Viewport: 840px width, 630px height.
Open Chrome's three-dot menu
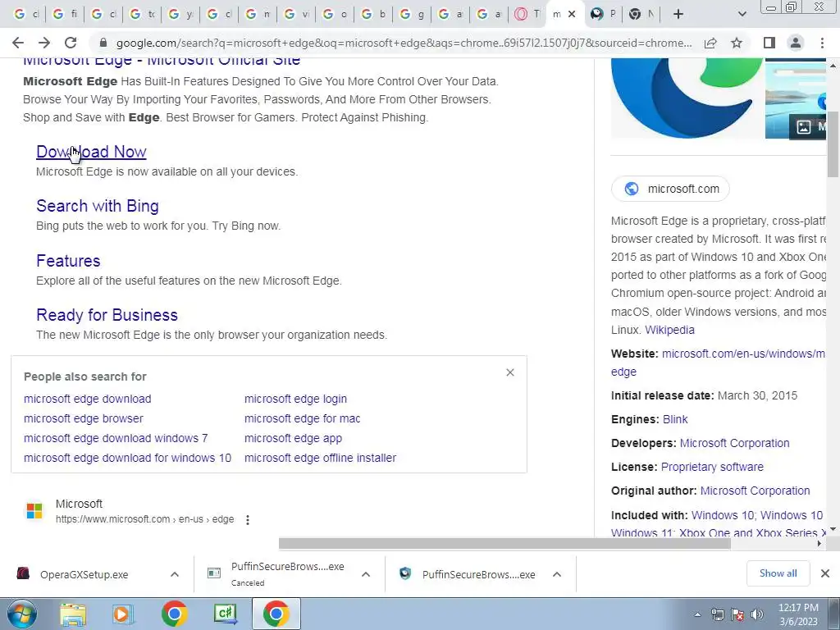click(x=822, y=43)
